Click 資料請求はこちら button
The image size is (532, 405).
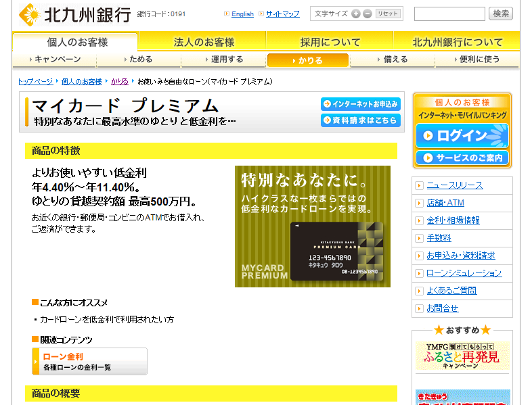pyautogui.click(x=361, y=120)
